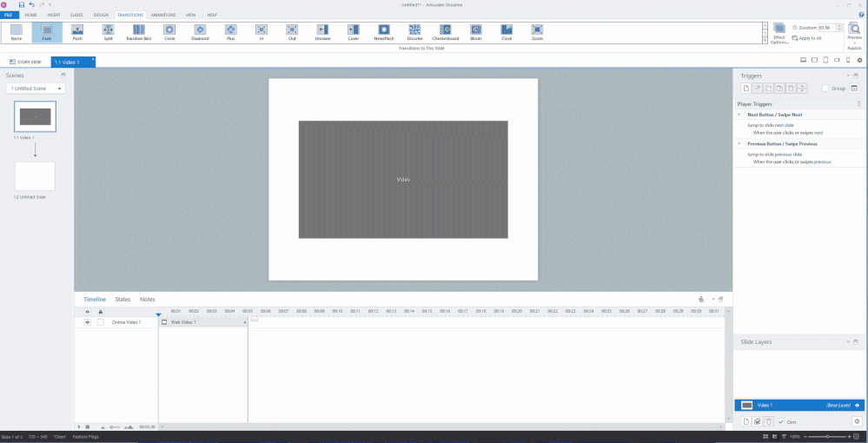Apply the Clock transition
This screenshot has width=868, height=443.
pos(507,32)
